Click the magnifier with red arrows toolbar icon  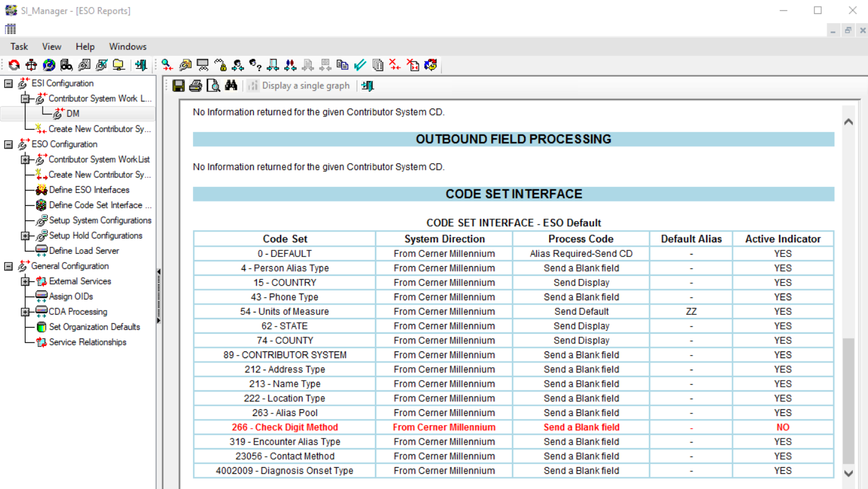167,65
